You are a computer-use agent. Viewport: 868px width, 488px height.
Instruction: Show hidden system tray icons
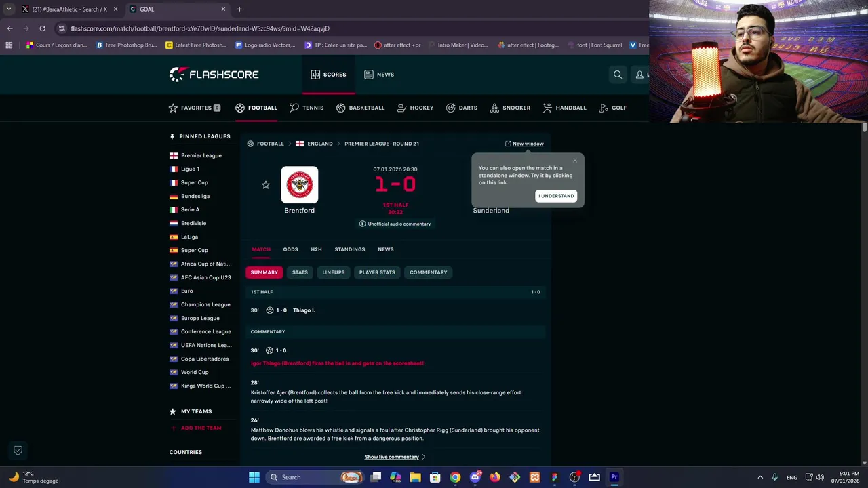(x=760, y=477)
